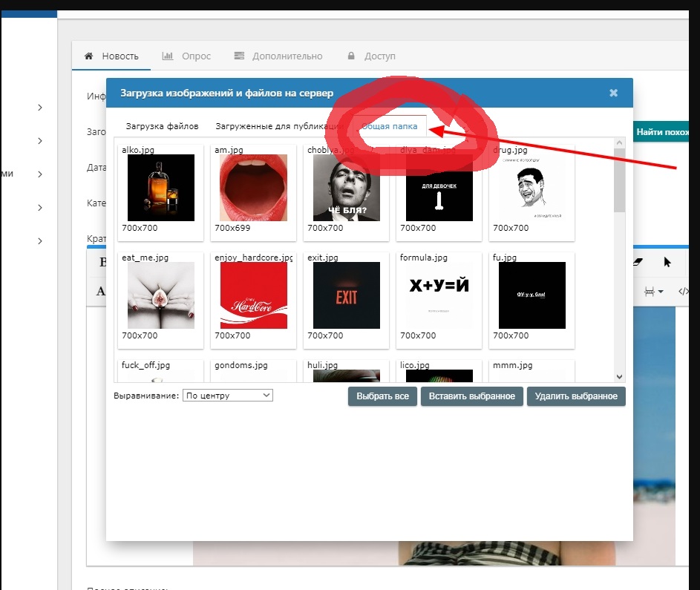Open the Выравнивание dropdown set to По центру
The image size is (700, 590).
[x=228, y=396]
